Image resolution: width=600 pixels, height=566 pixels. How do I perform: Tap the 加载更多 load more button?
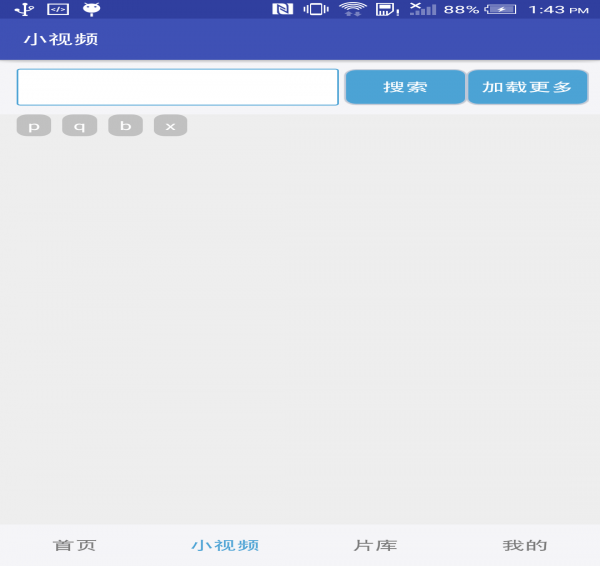point(528,87)
